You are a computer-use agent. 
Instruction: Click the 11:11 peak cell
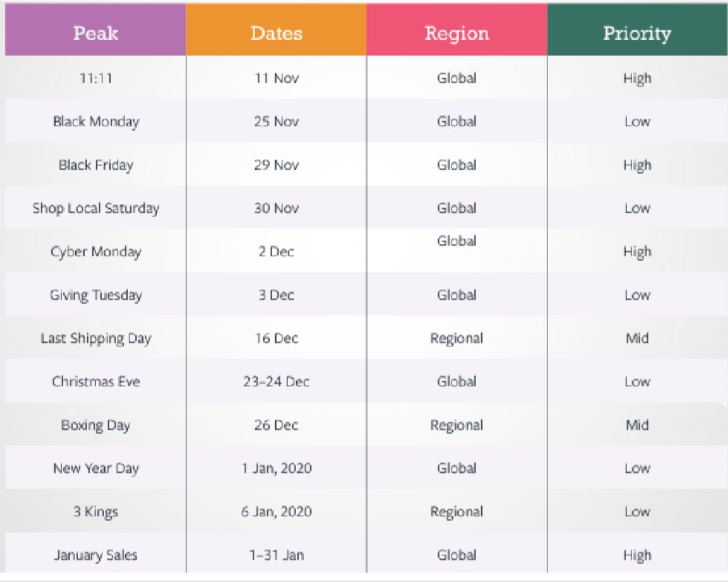(x=96, y=78)
